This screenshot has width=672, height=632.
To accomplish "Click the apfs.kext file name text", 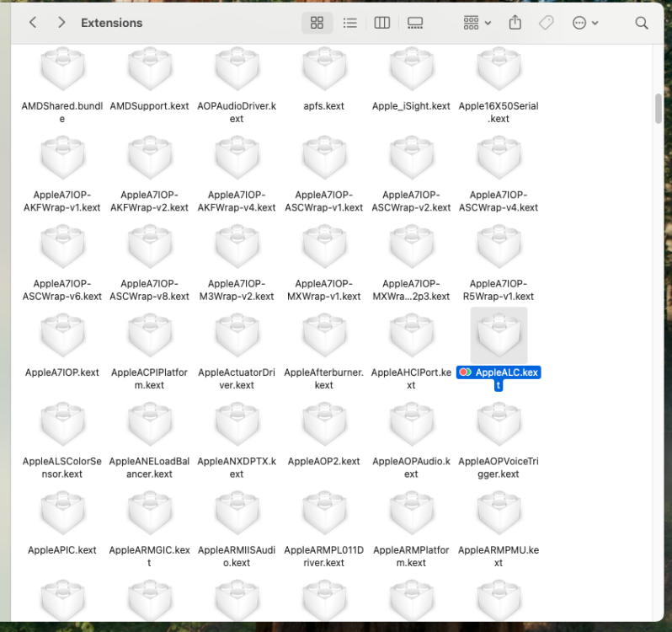I will pos(323,106).
